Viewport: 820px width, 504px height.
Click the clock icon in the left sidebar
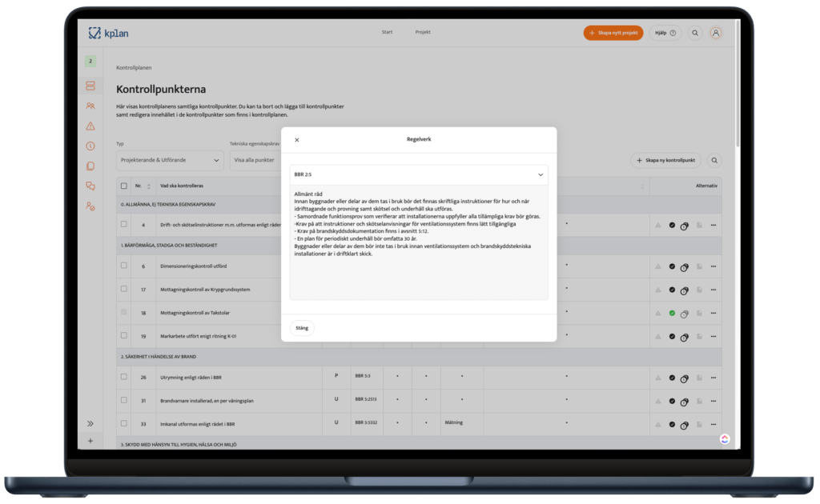pyautogui.click(x=90, y=146)
